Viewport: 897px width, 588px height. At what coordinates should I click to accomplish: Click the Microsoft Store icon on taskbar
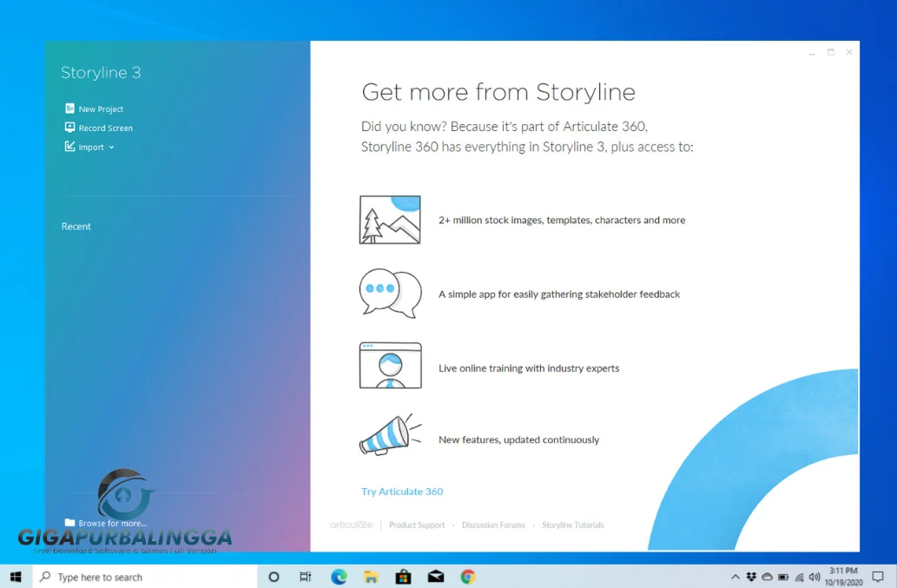click(x=403, y=576)
